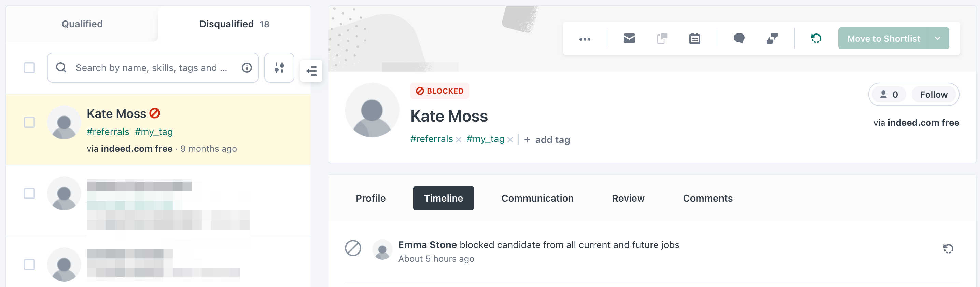Click the envelope email candidate icon
The width and height of the screenshot is (980, 287).
click(x=629, y=39)
